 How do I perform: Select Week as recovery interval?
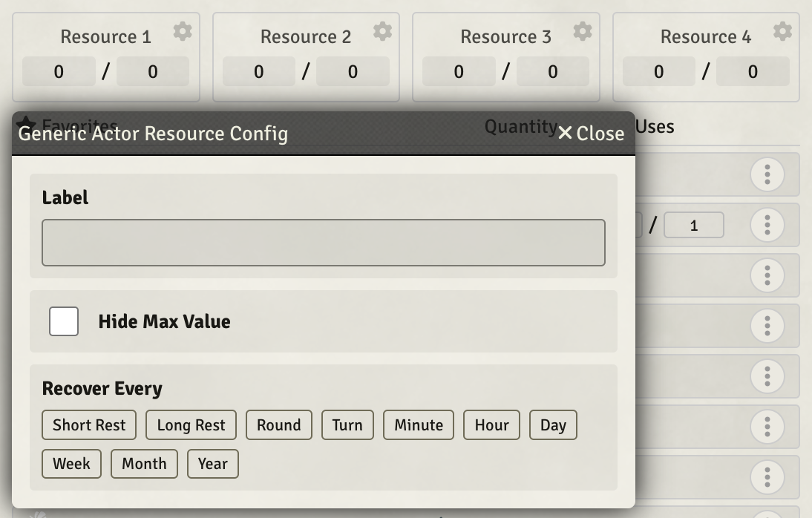(x=71, y=463)
